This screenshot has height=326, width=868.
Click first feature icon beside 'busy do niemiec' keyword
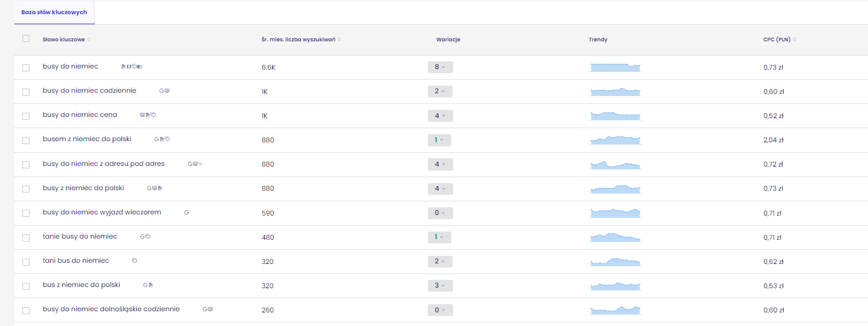pyautogui.click(x=123, y=67)
